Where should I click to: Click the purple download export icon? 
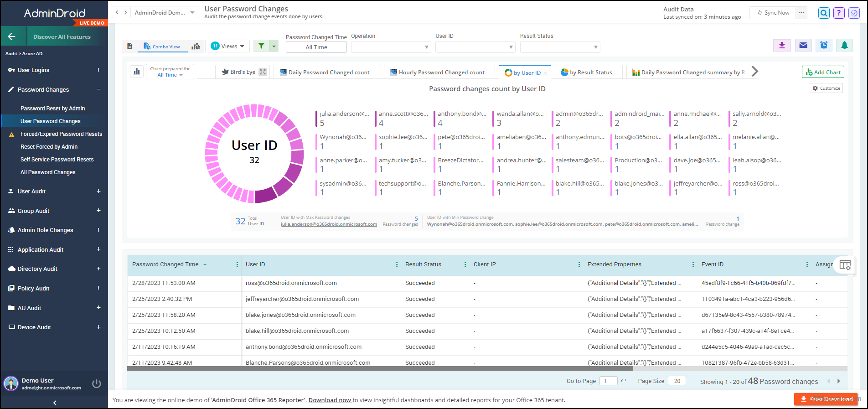point(782,45)
